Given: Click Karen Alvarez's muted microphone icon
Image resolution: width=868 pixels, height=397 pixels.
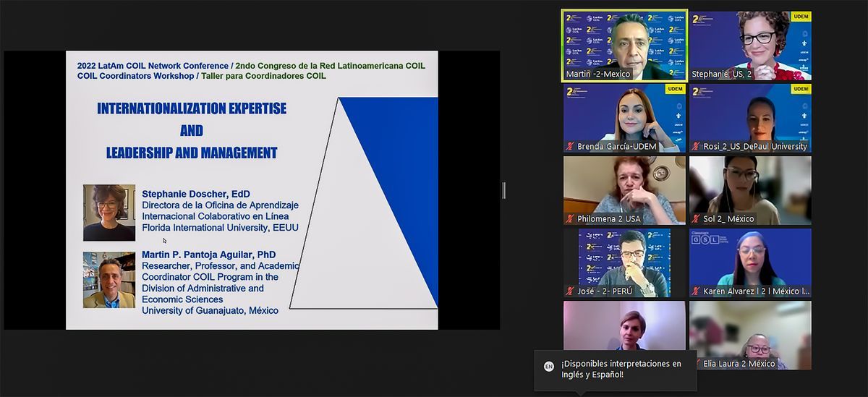Looking at the screenshot, I should coord(696,291).
